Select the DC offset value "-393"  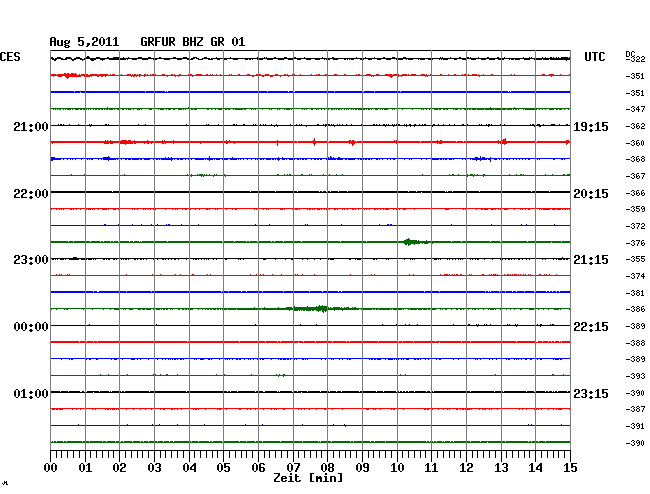[635, 376]
